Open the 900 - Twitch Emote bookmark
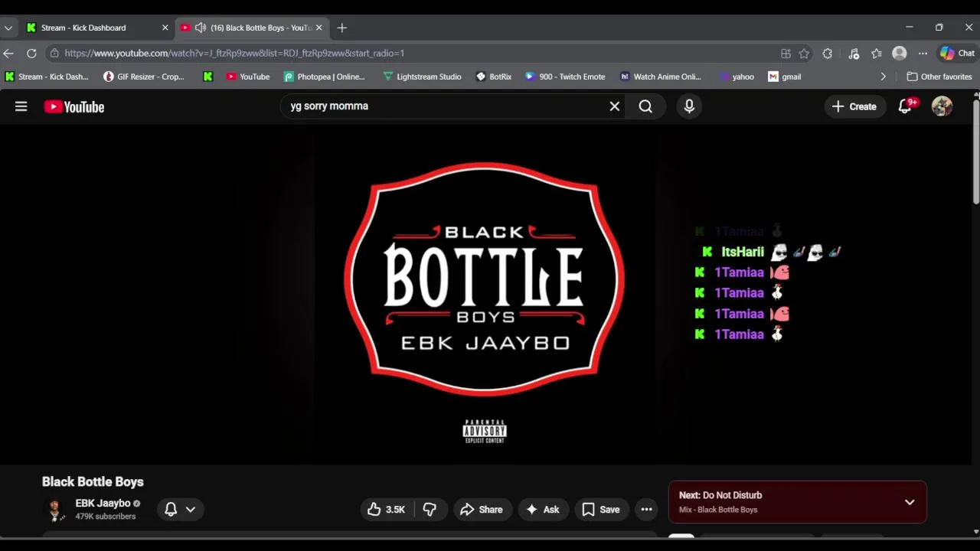980x551 pixels. click(565, 77)
